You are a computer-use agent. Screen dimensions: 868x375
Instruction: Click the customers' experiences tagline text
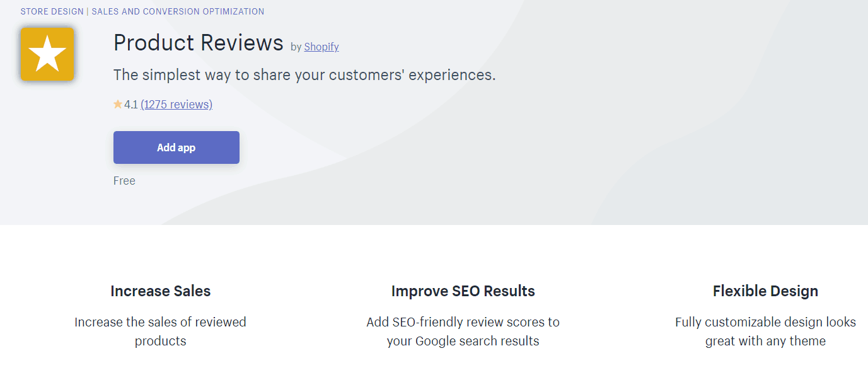click(x=304, y=75)
